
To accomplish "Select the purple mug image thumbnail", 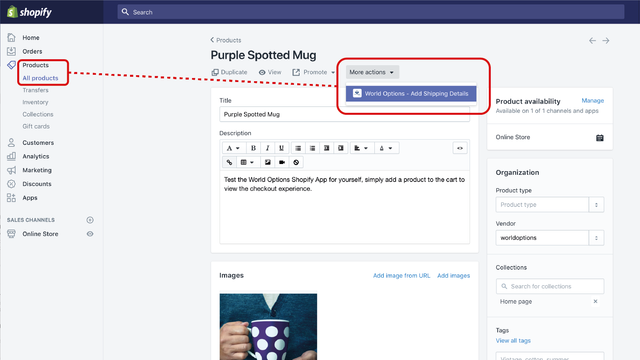I will (x=268, y=327).
